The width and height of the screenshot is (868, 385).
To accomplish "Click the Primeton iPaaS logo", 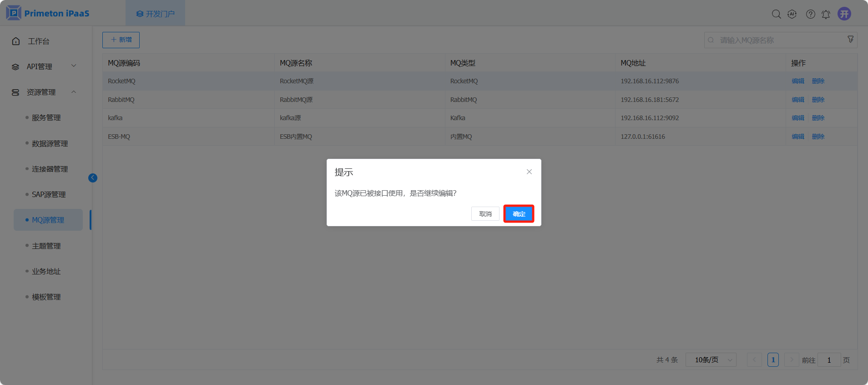I will click(x=48, y=13).
